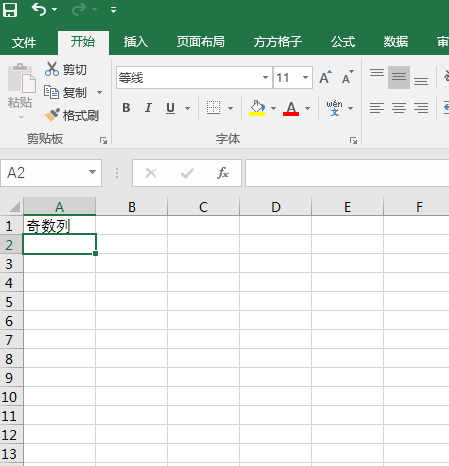Select row 1 header
This screenshot has height=466, width=449.
tap(11, 226)
